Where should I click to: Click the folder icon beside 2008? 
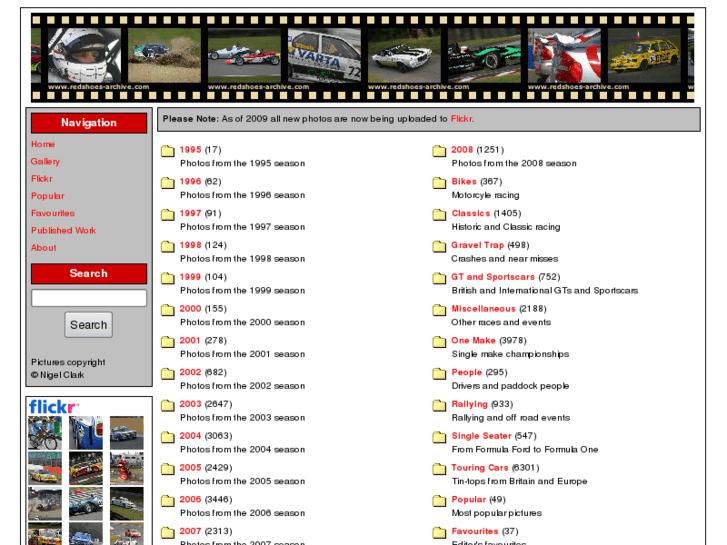[x=439, y=151]
